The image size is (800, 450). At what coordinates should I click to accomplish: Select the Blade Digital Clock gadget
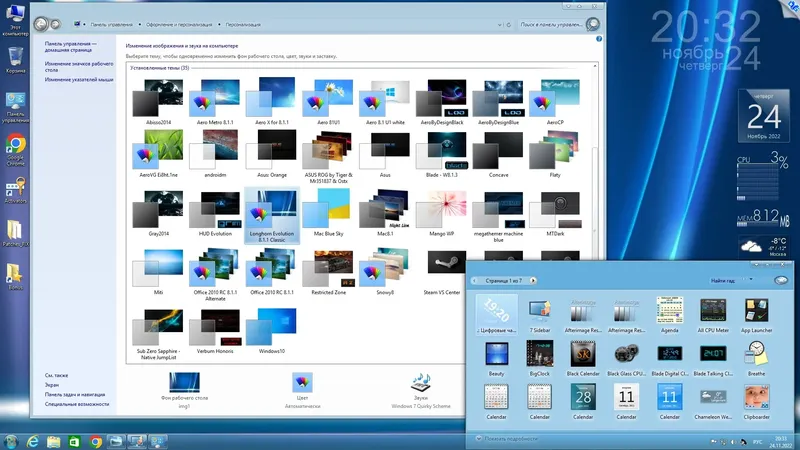[669, 359]
